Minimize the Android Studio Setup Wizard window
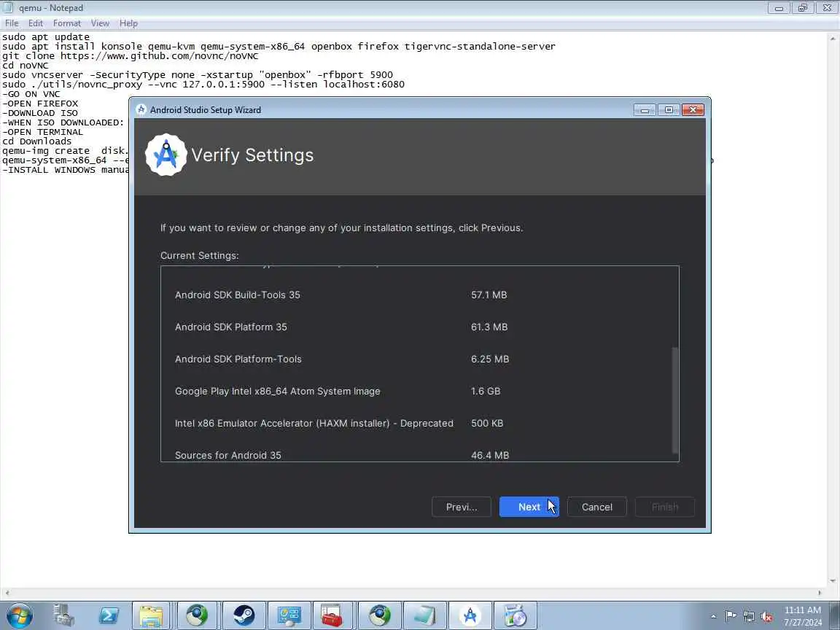The image size is (840, 630). 645,110
